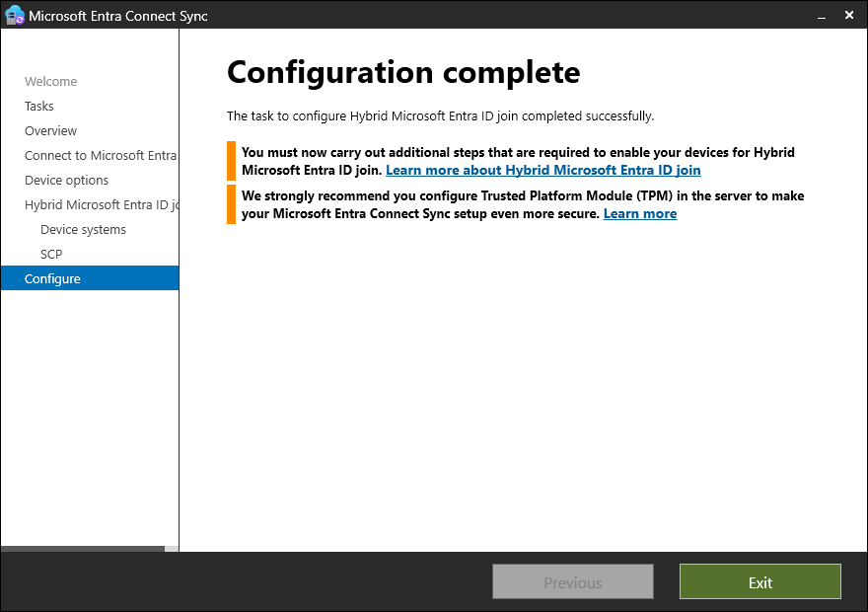Click the window title Microsoft Entra Connect Sync
This screenshot has height=612, width=868.
click(118, 16)
